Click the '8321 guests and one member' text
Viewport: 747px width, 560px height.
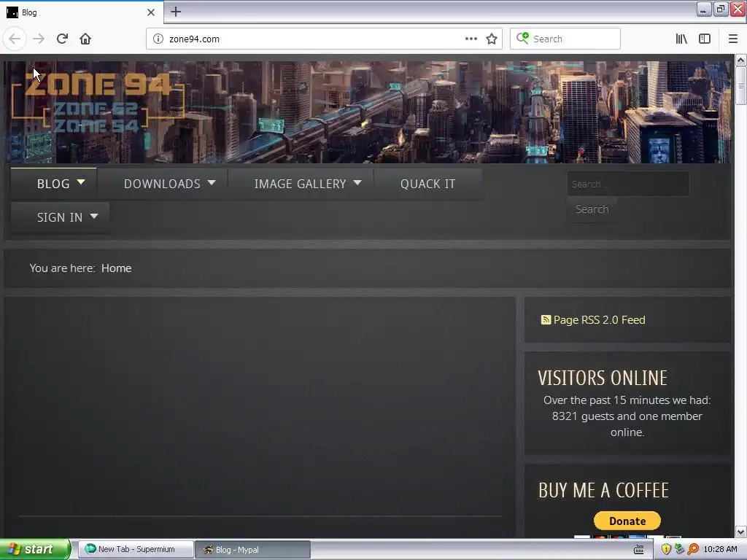point(627,416)
